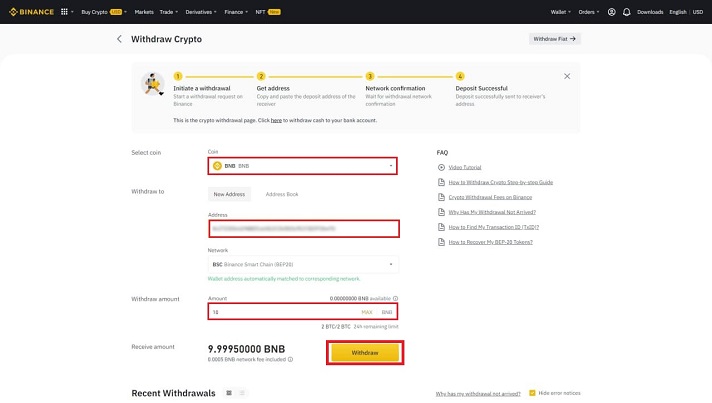Open the Orders dropdown
Screen dimensions: 712x403
588,12
